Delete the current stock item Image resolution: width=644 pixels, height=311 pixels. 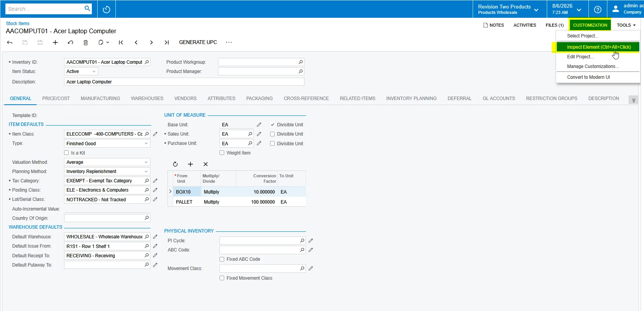86,42
